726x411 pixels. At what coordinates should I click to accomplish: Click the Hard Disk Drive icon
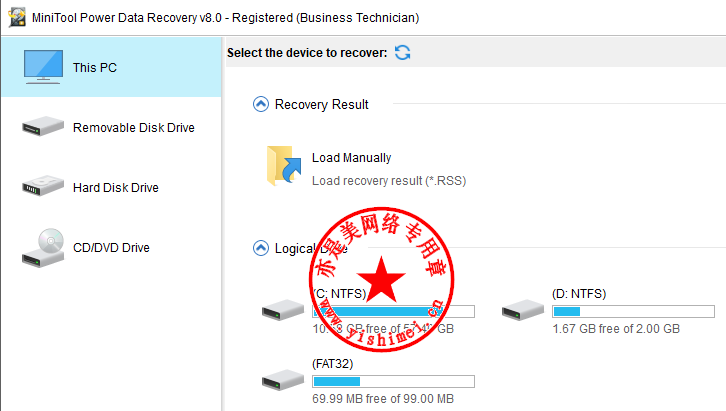click(43, 186)
